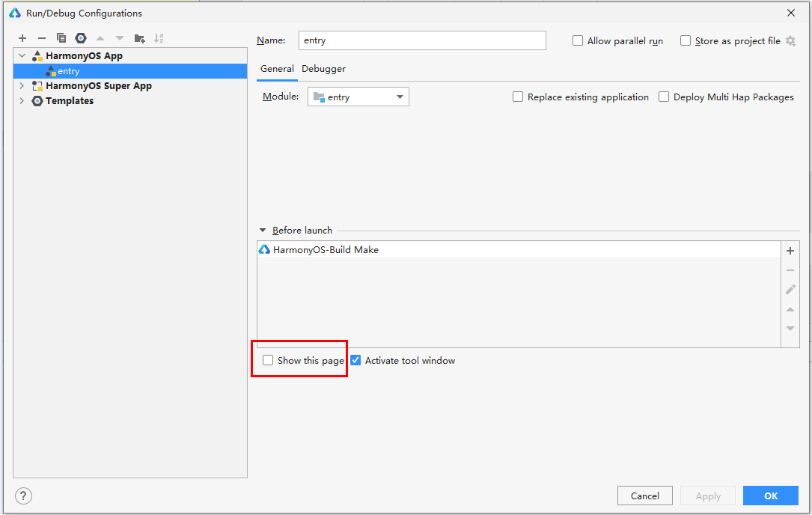Check Deploy Multi Hap Packages
Screen dimensions: 812x515
point(664,97)
